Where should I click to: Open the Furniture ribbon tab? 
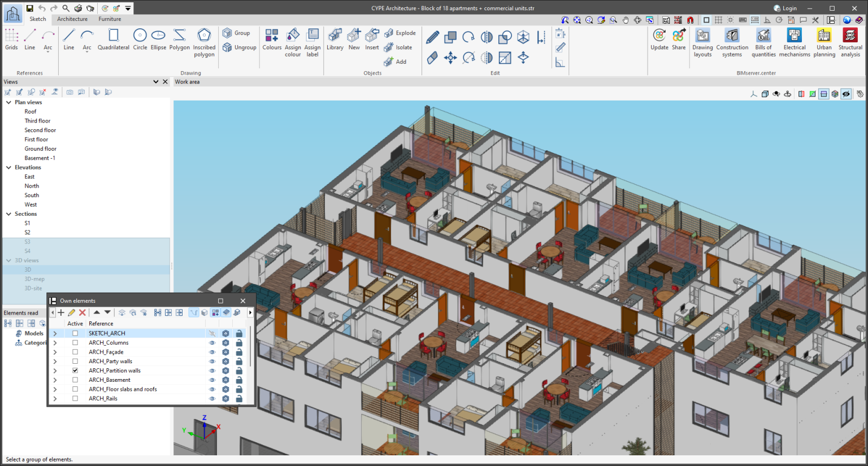point(110,19)
